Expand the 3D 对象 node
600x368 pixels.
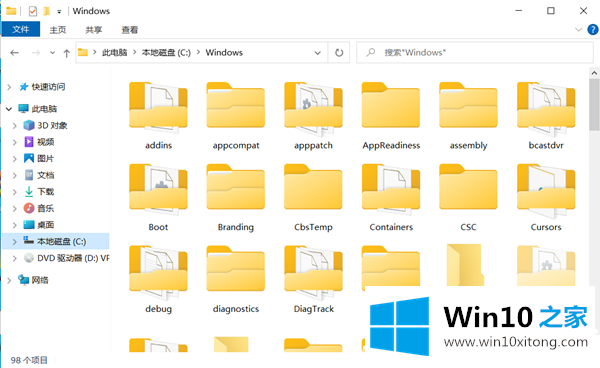(15, 126)
